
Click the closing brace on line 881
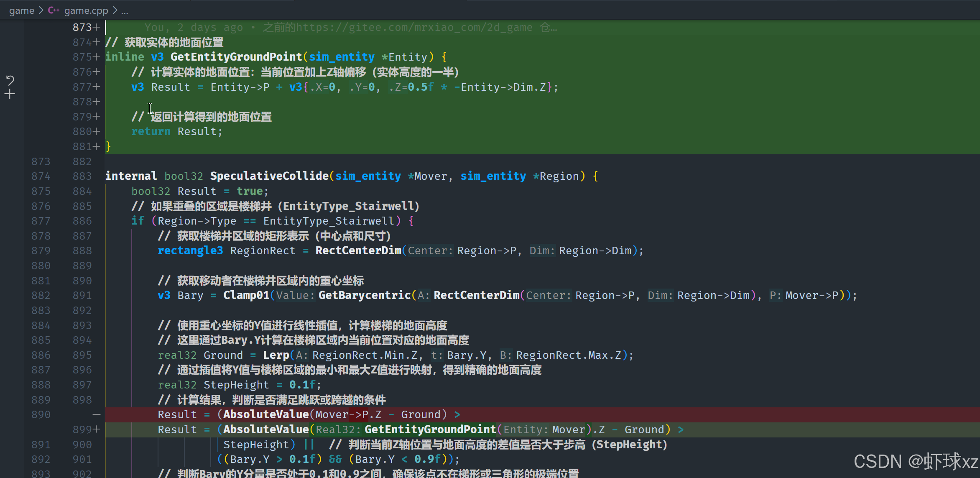(108, 146)
